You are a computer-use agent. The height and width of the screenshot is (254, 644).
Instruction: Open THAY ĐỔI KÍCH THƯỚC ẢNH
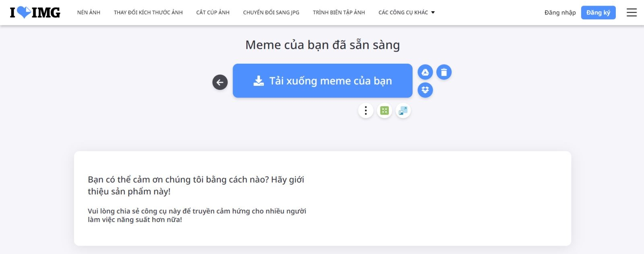tap(148, 12)
